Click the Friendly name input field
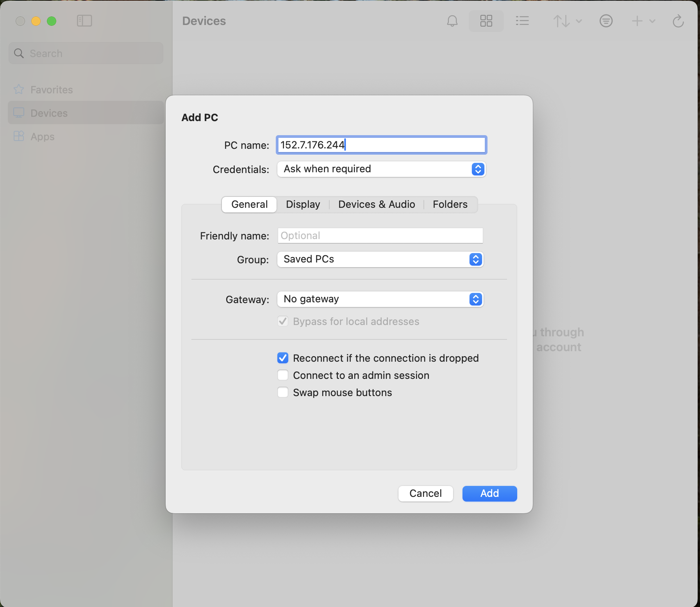This screenshot has height=607, width=700. [x=380, y=236]
